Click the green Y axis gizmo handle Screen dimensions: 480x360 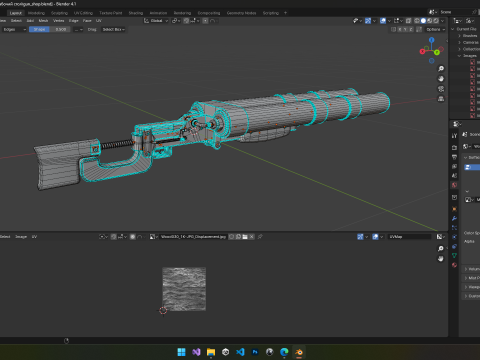437,52
